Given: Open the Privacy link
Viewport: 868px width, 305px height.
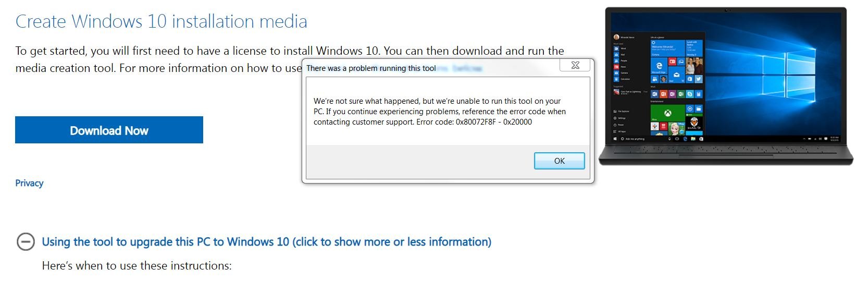Looking at the screenshot, I should 29,183.
